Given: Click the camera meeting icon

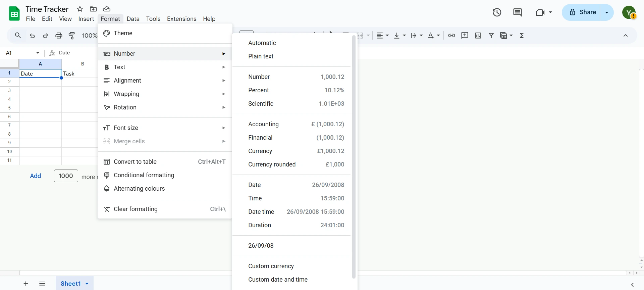Looking at the screenshot, I should click(540, 12).
